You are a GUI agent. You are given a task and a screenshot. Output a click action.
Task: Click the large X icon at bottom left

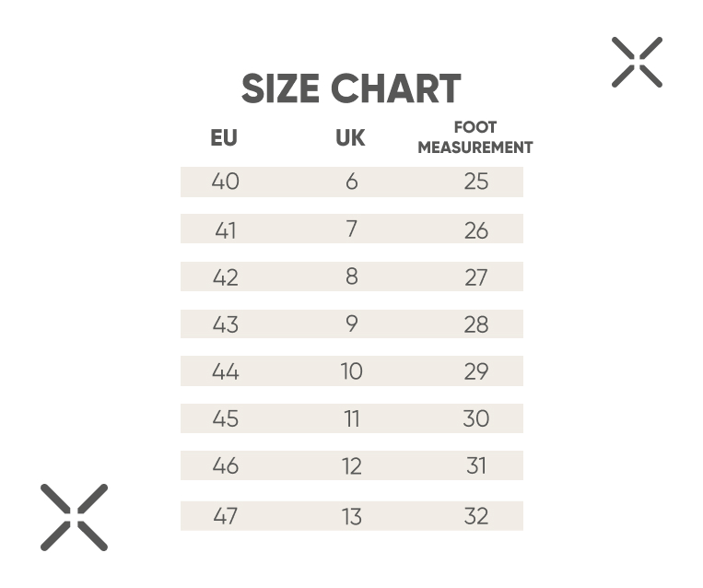pos(74,517)
